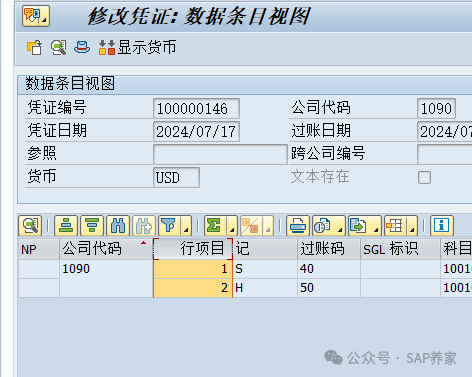Click the ALV details magnifier icon above the table

[x=30, y=226]
